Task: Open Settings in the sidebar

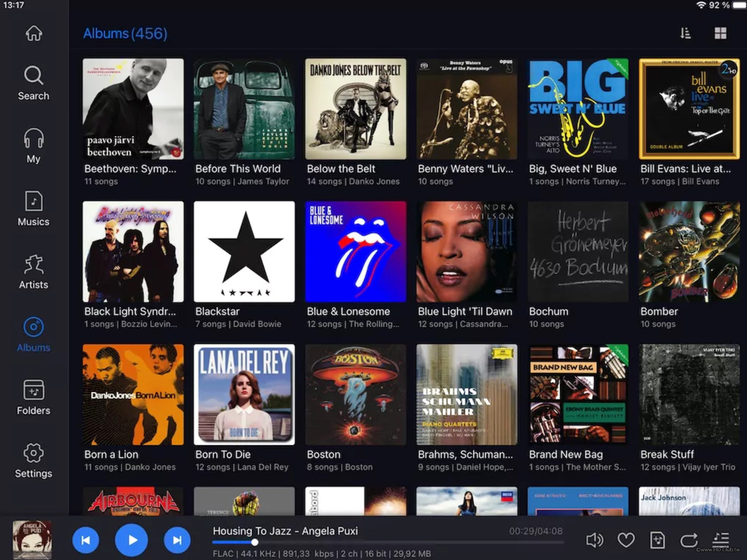Action: tap(34, 460)
